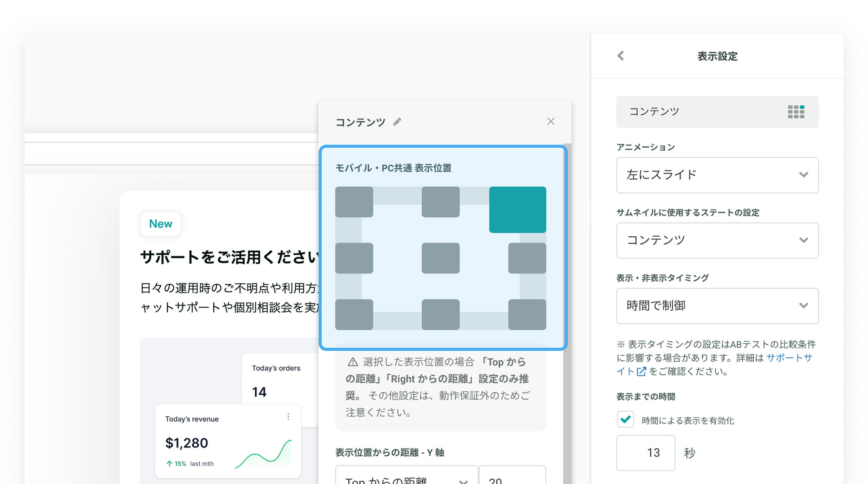Click the selected teal top-right position square

517,210
